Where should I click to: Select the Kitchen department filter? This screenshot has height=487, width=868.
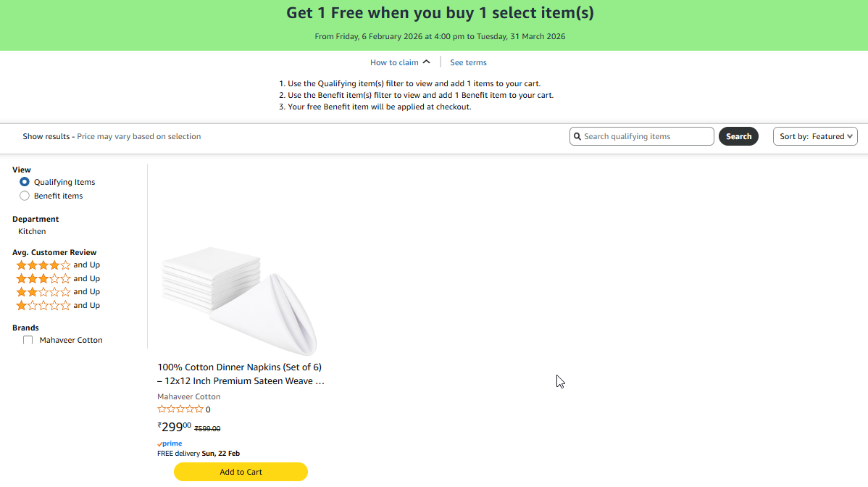click(32, 231)
